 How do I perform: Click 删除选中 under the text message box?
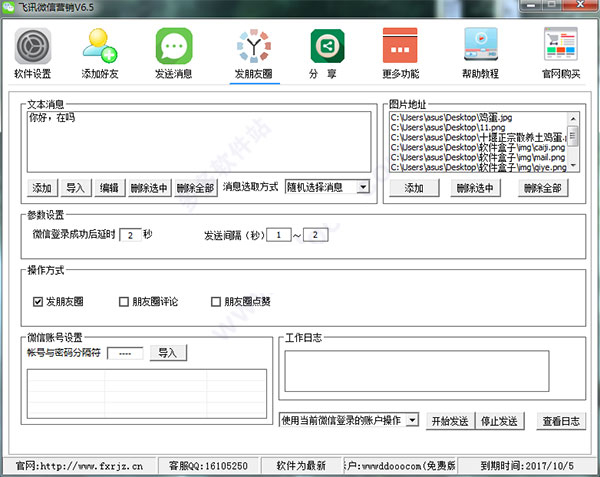pos(149,188)
